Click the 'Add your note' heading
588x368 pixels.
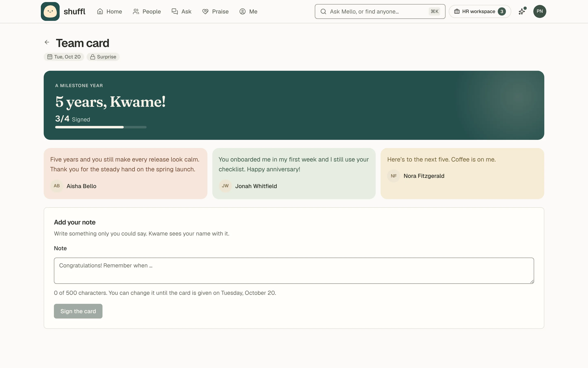click(x=75, y=222)
